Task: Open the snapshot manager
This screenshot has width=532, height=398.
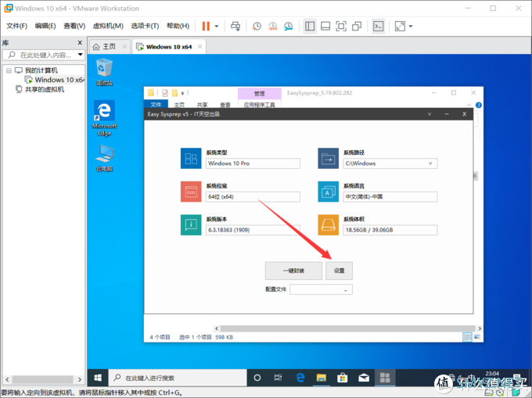Action: (289, 26)
